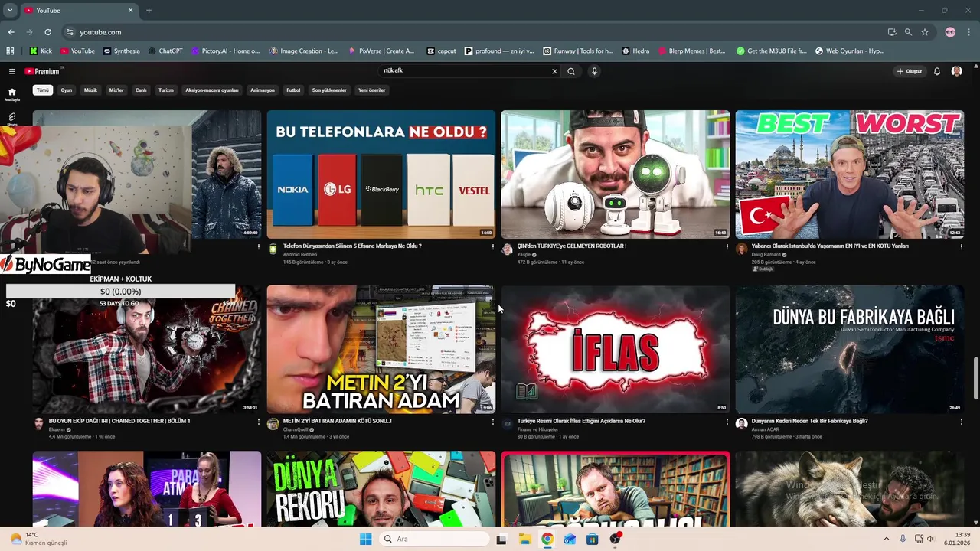980x551 pixels.
Task: Open options menu for Yabancı Olarak İstanbul video
Action: pos(961,247)
